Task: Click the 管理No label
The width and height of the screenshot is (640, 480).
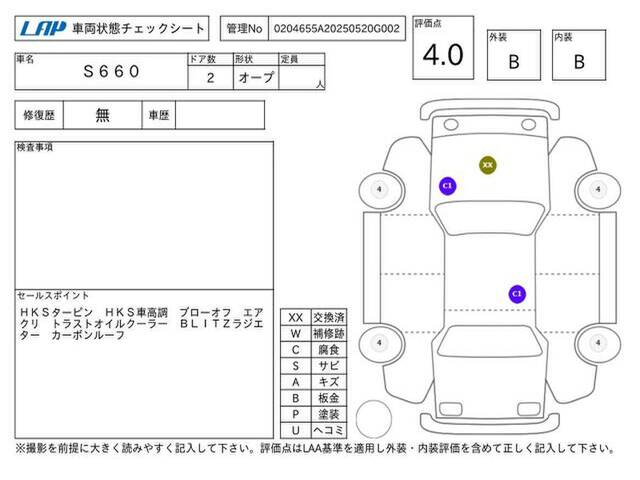Action: [244, 29]
